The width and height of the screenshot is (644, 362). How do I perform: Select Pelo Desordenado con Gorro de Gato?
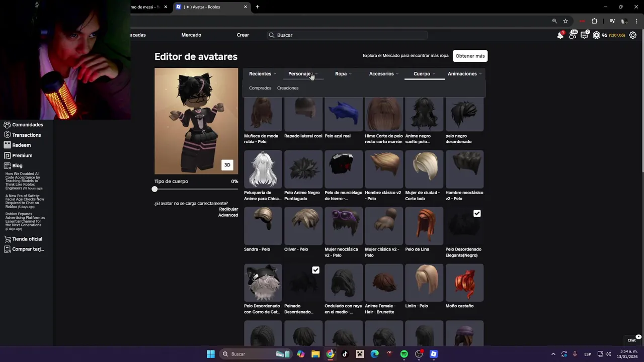click(x=263, y=283)
